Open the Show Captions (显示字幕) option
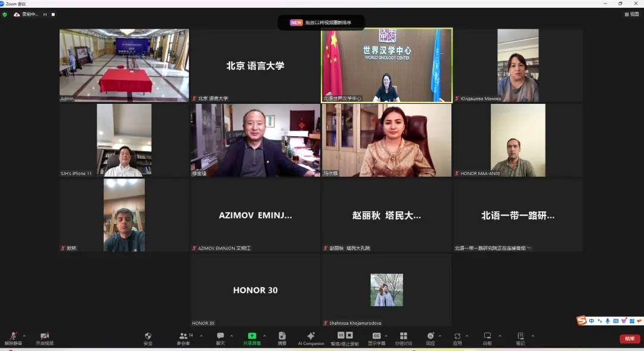The height and width of the screenshot is (351, 644). [376, 338]
